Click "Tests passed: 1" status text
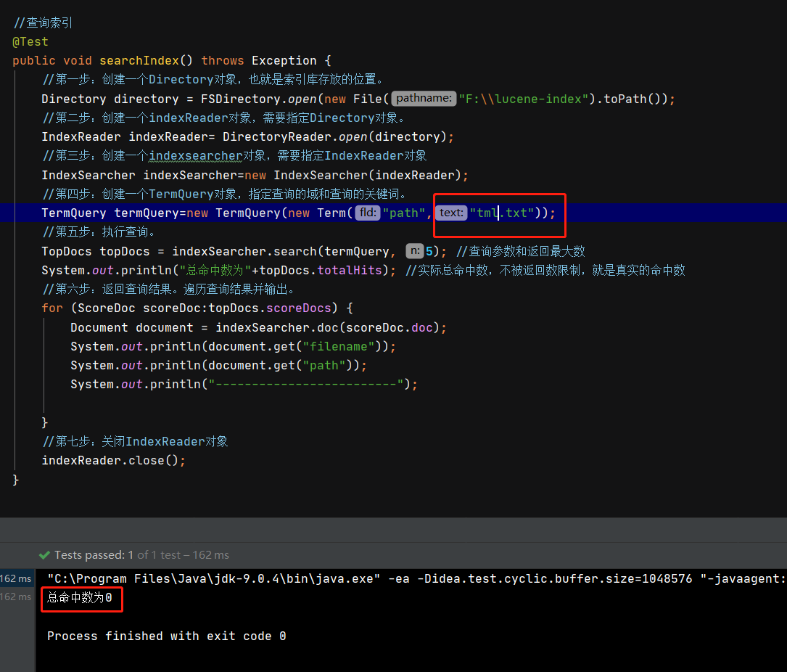Image resolution: width=787 pixels, height=672 pixels. pos(94,555)
